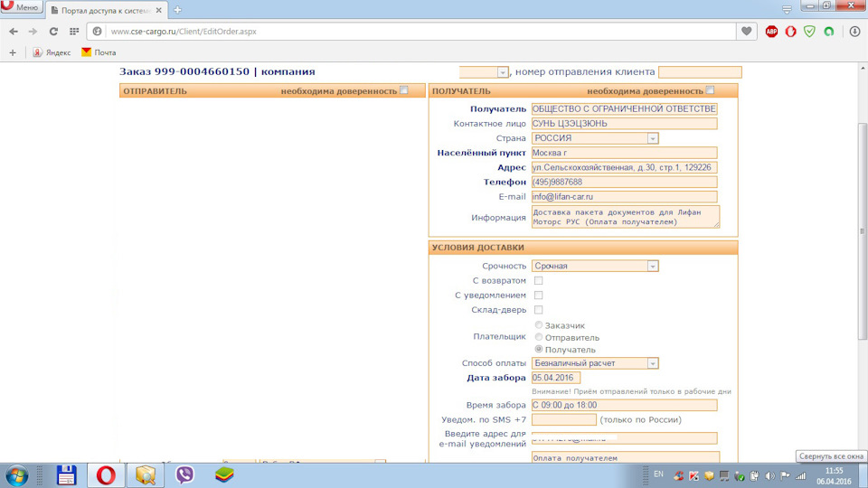Viewport: 868px width, 488px height.
Task: Click the e-mail уведомлений address field
Action: (625, 438)
